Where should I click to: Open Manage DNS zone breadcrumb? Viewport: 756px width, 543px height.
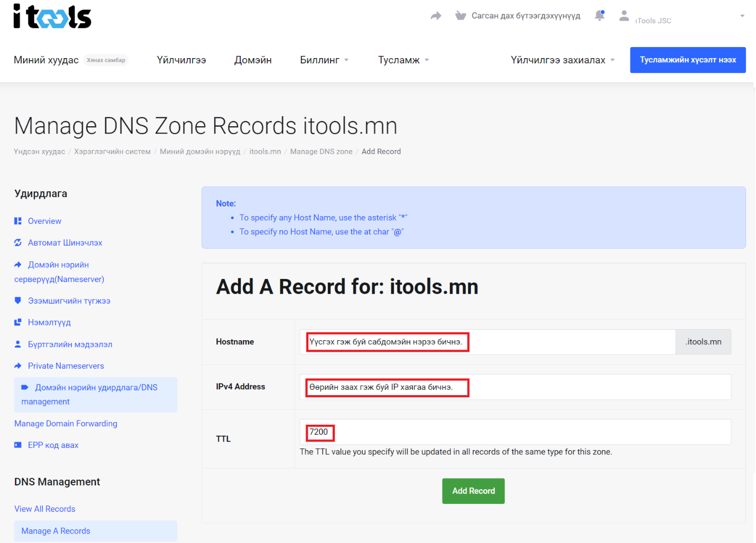[x=321, y=152]
